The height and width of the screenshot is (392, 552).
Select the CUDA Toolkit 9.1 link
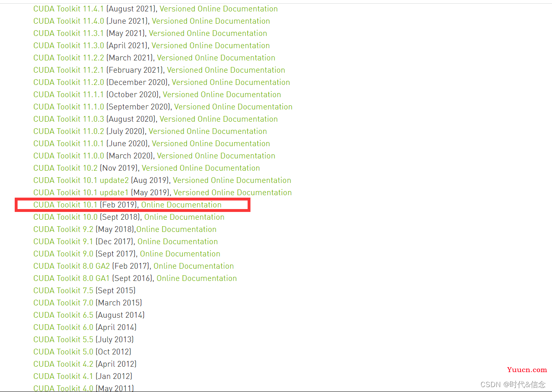click(x=63, y=241)
